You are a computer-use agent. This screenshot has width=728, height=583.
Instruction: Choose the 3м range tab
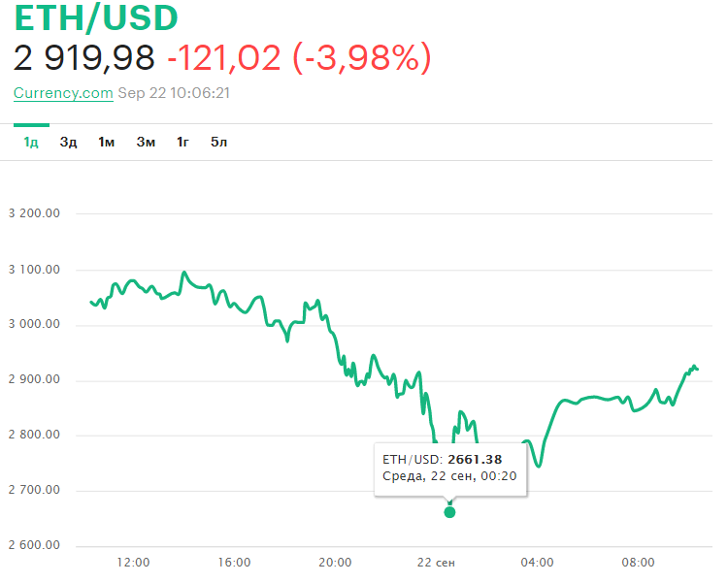point(146,143)
